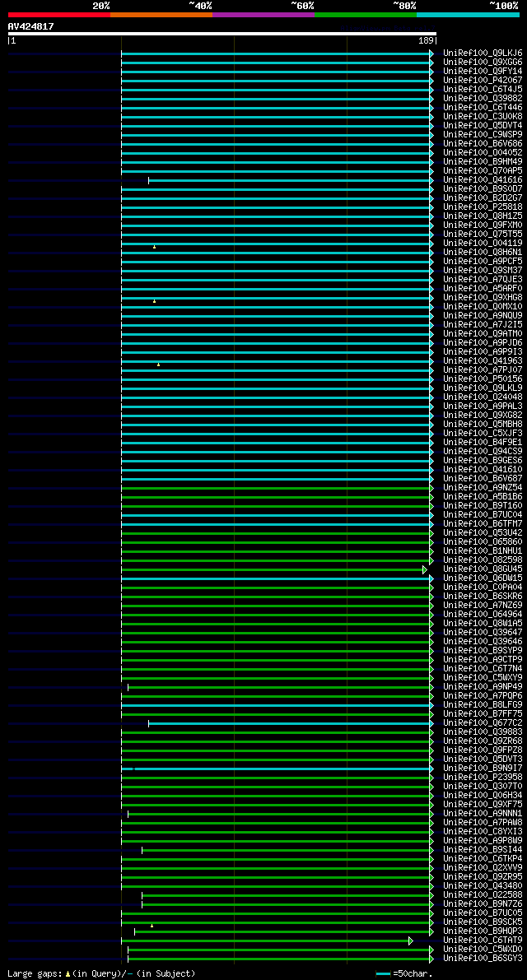
Task: Click hit label UniRef100_A9NP49
Action: click(x=483, y=686)
